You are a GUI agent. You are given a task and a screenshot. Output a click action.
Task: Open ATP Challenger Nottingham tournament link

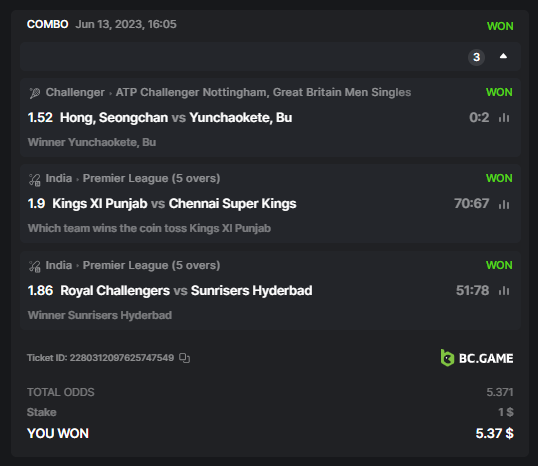263,92
